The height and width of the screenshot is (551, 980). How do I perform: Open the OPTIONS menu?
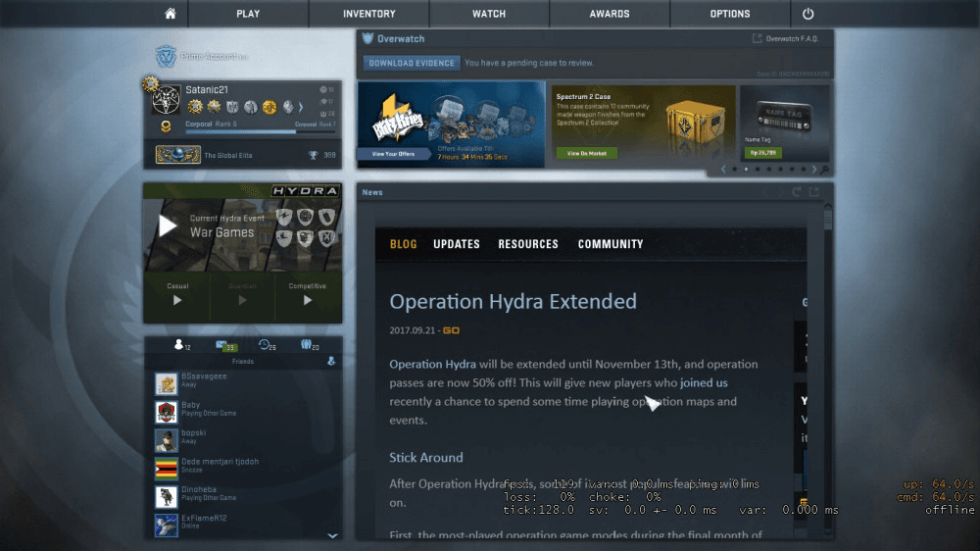pos(729,13)
